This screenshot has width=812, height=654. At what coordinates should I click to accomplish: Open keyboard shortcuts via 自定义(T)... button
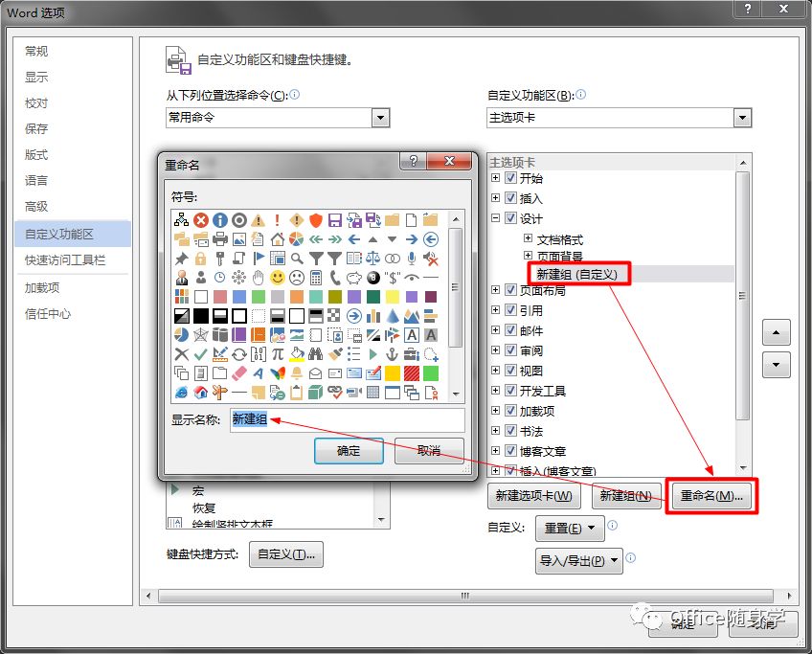286,554
